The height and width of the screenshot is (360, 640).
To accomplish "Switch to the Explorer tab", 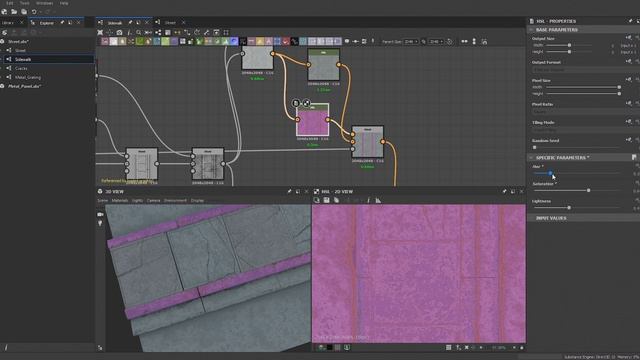I will pyautogui.click(x=46, y=23).
